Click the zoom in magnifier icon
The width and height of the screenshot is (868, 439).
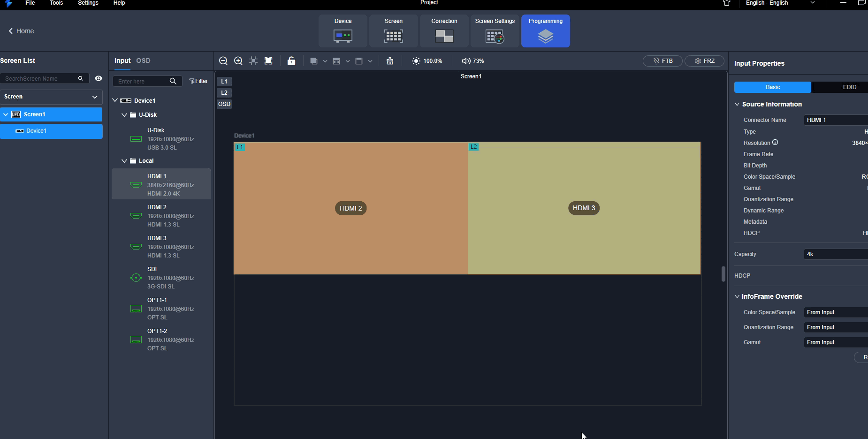pyautogui.click(x=238, y=61)
